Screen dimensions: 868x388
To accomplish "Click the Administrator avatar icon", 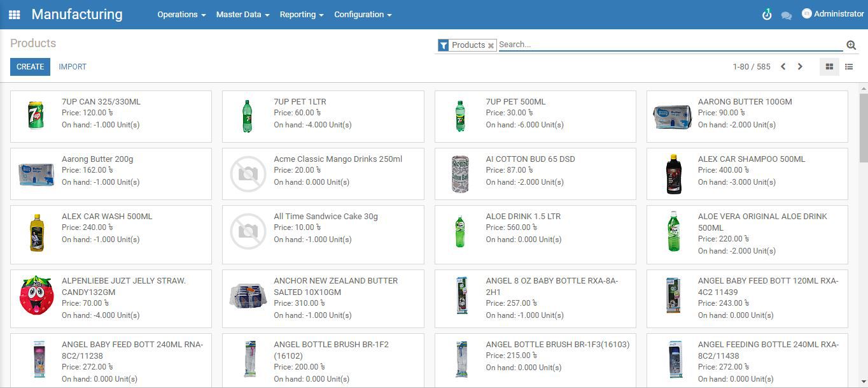I will tap(807, 13).
